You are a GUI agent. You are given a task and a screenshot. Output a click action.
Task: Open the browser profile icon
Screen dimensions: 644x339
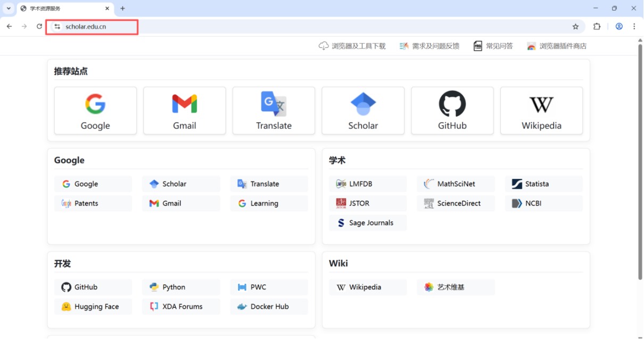point(619,27)
